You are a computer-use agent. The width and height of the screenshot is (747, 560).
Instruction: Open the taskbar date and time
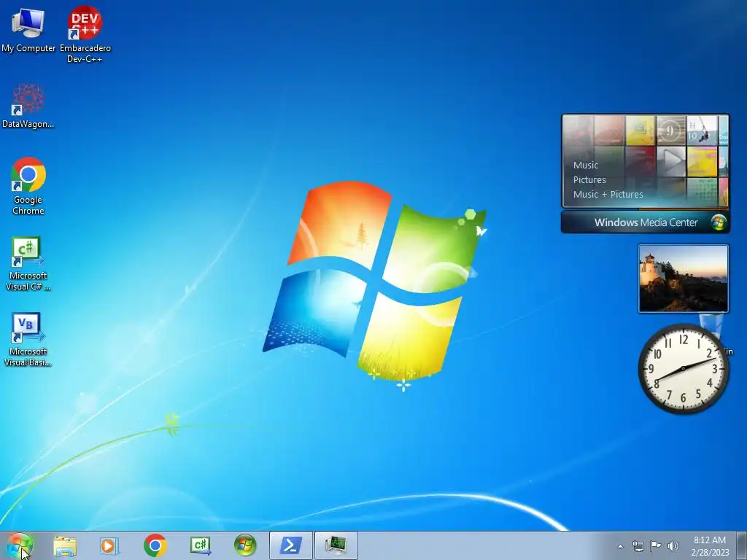tap(710, 546)
